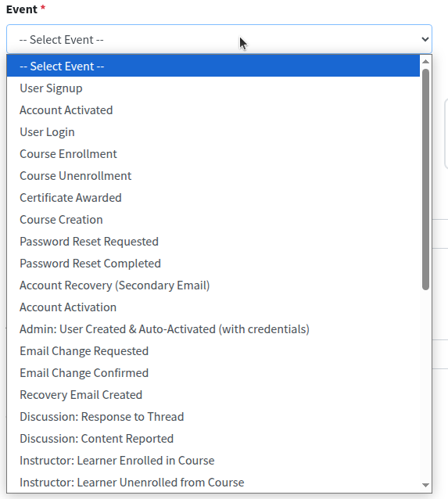The height and width of the screenshot is (499, 448).
Task: Select Email Change Confirmed
Action: click(213, 373)
